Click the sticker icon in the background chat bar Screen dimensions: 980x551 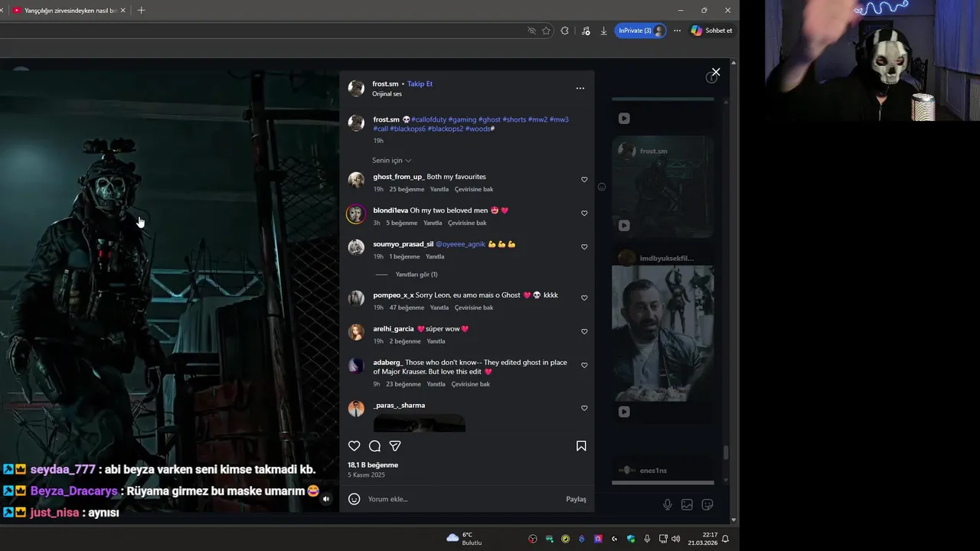pos(707,504)
